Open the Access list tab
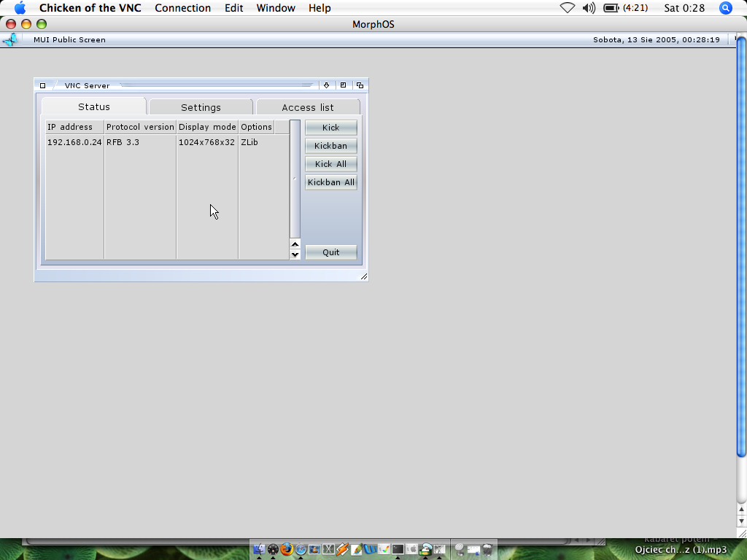This screenshot has width=747, height=560. pyautogui.click(x=308, y=107)
